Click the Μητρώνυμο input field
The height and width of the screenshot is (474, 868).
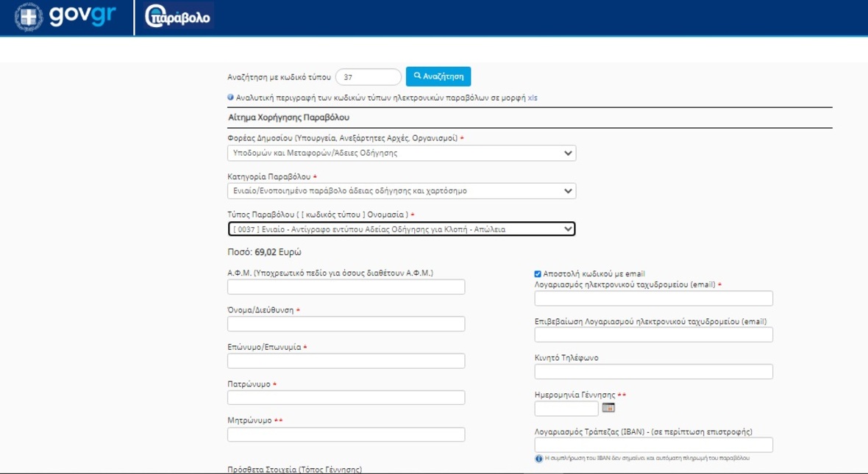click(346, 434)
